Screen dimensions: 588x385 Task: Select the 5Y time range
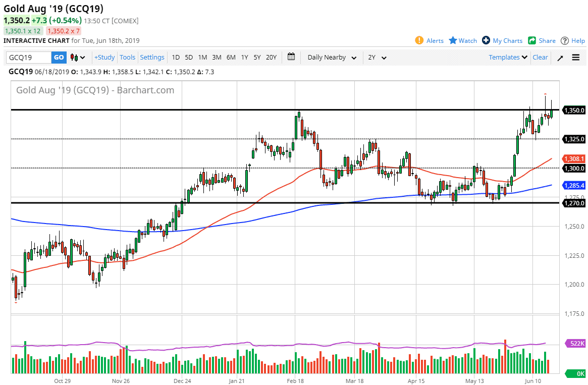point(257,58)
